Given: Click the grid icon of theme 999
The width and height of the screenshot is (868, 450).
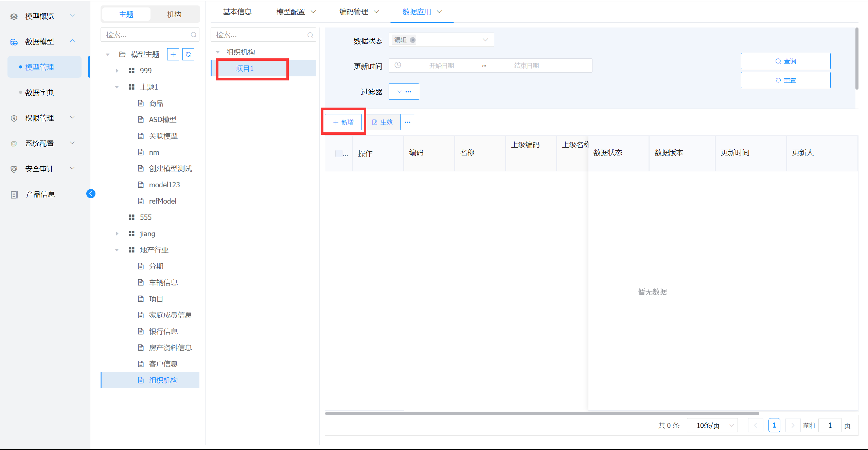Looking at the screenshot, I should [132, 71].
